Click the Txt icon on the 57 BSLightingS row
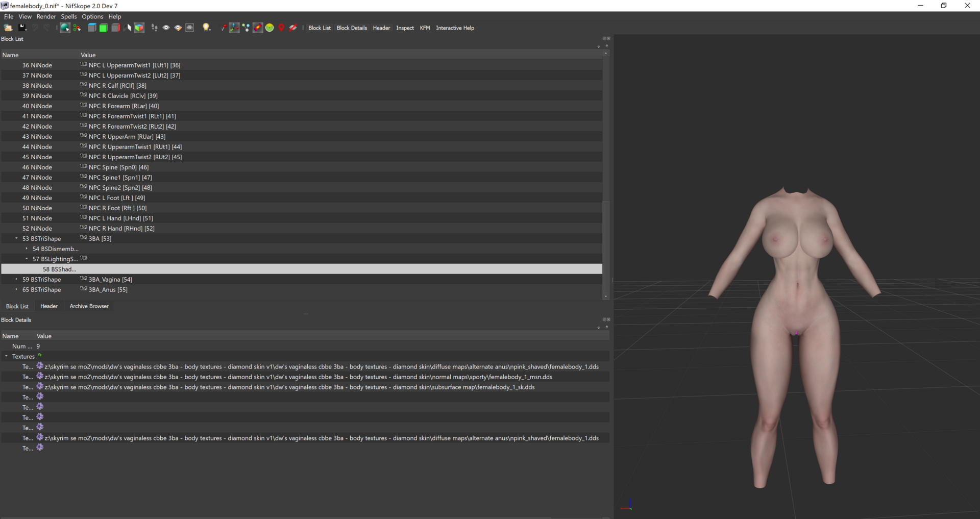Screen dimensions: 980x519 pos(84,258)
